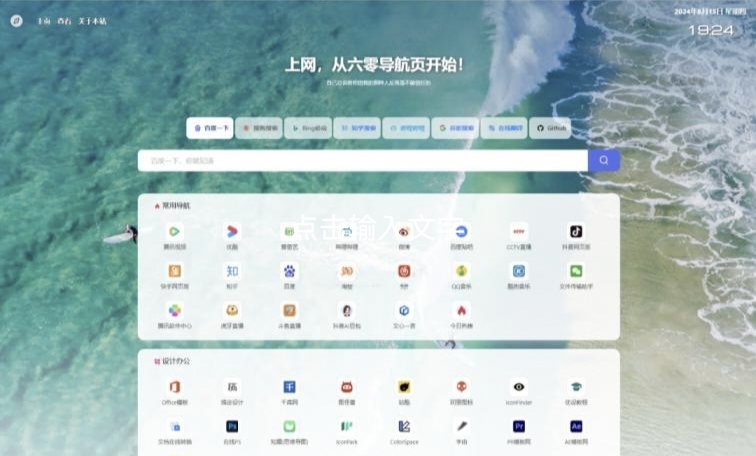756x456 pixels.
Task: Open the Baidu (百度) paw icon
Action: (289, 271)
